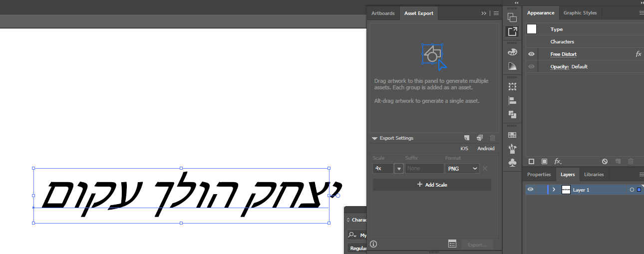Viewport: 644px width, 254px height.
Task: Open the Pathfinder panel icon
Action: [x=512, y=114]
